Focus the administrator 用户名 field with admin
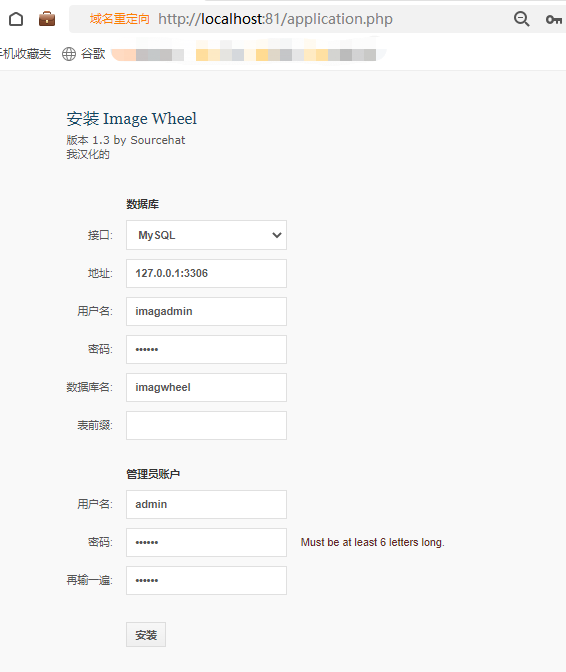Screen dimensions: 566x672 click(207, 504)
